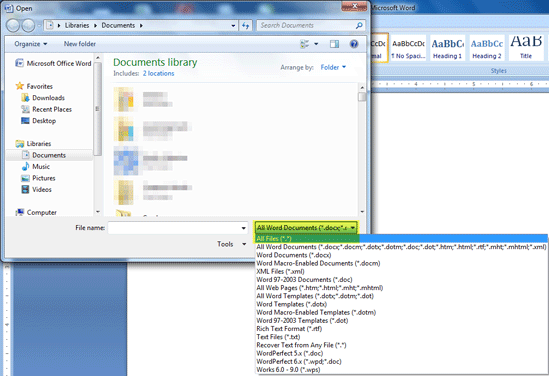Click the Forward navigation arrow button
This screenshot has width=549, height=376.
(x=28, y=26)
